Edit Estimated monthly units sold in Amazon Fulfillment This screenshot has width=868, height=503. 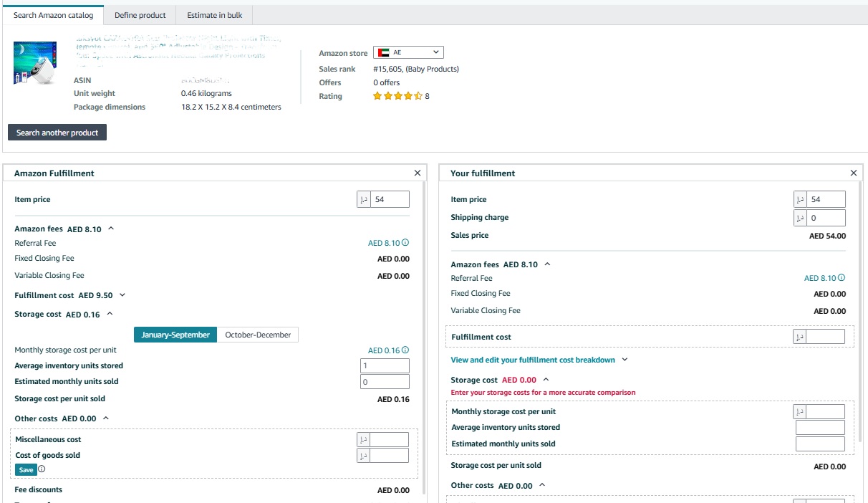(385, 382)
